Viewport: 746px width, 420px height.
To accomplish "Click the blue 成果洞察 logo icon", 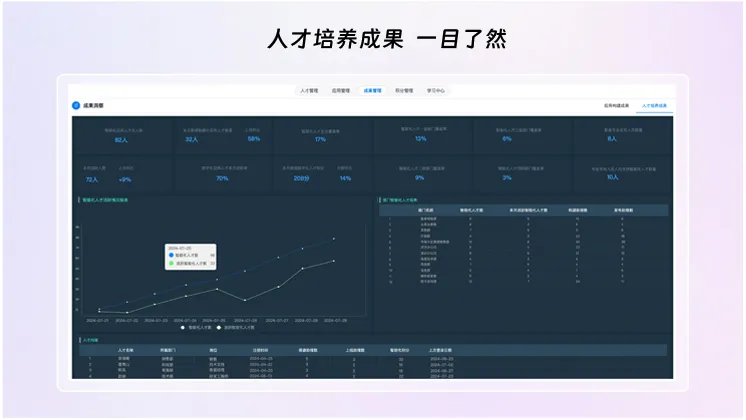I will tap(76, 106).
